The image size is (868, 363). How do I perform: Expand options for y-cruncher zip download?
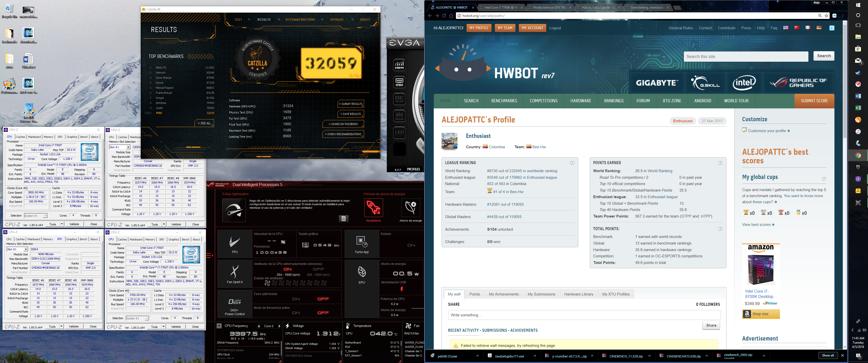(x=592, y=356)
